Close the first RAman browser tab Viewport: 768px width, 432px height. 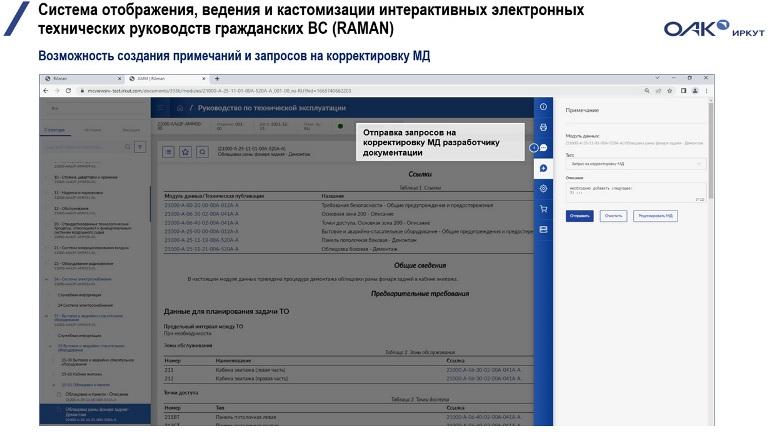pos(120,78)
